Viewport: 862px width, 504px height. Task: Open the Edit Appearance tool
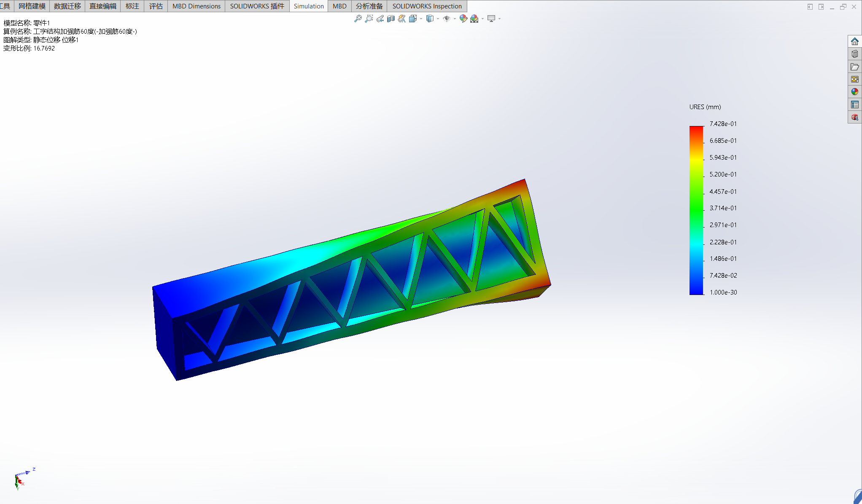[463, 19]
